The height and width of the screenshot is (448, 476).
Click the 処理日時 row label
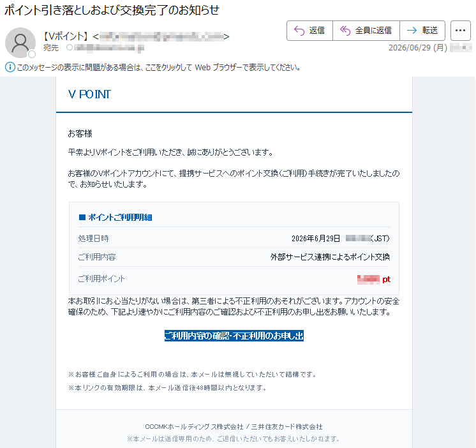(94, 238)
